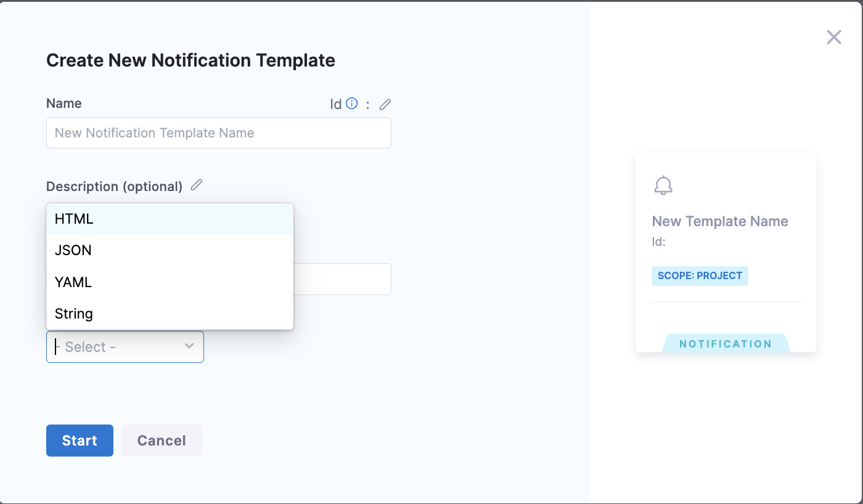Focus the New Notification Template Name field
The width and height of the screenshot is (863, 504).
coord(218,133)
